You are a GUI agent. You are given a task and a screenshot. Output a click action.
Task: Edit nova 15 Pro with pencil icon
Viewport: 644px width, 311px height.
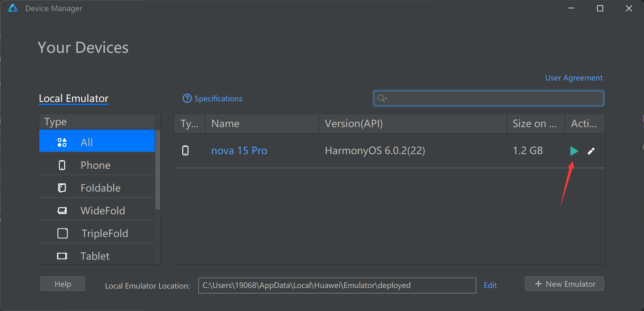pos(591,151)
